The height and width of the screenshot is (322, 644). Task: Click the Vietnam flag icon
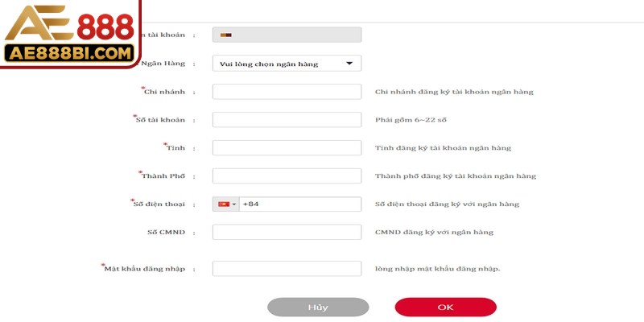224,204
